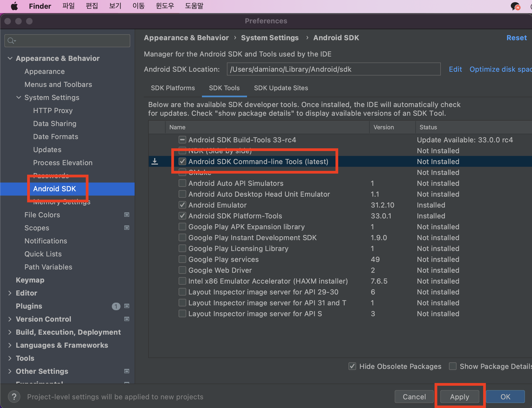
Task: Collapse the System Settings tree node
Action: pos(19,98)
